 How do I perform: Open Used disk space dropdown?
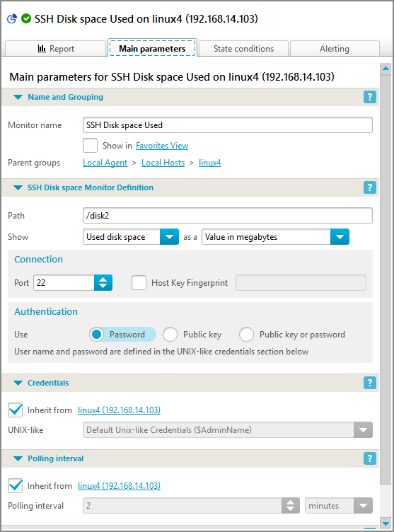[131, 237]
